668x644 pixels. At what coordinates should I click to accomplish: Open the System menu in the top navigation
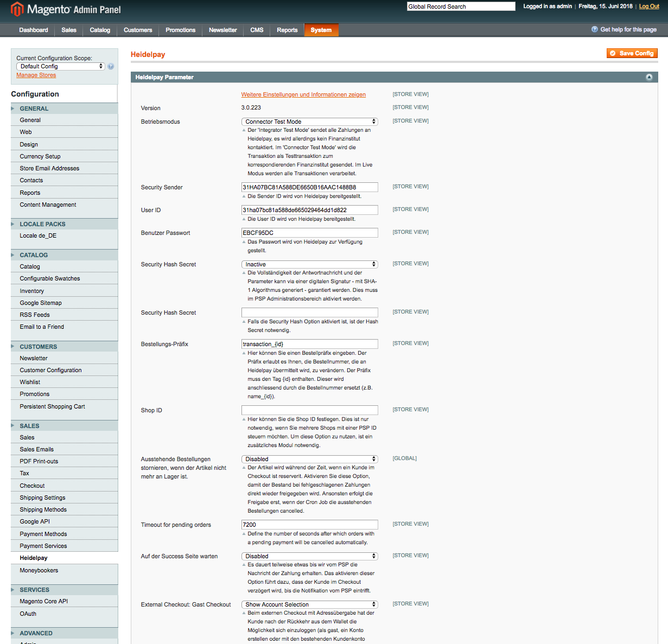(x=321, y=30)
